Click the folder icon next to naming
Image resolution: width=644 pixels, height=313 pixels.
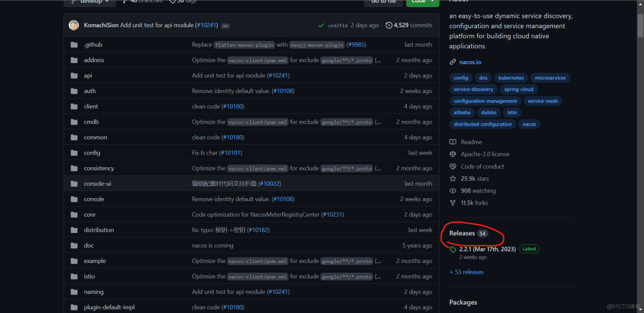pos(74,292)
